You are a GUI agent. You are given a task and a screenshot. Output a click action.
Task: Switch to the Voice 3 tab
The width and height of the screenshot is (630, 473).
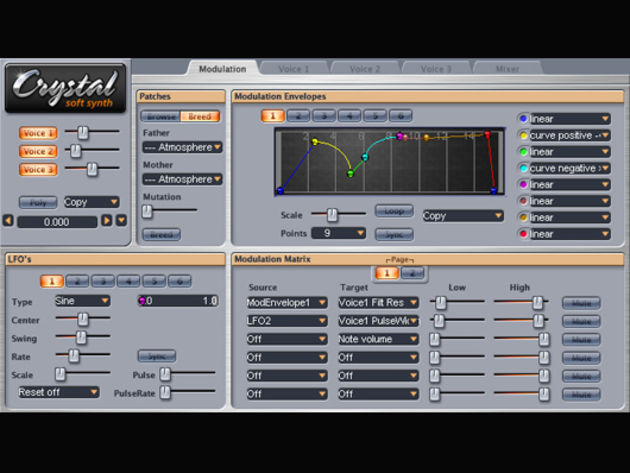pos(436,69)
